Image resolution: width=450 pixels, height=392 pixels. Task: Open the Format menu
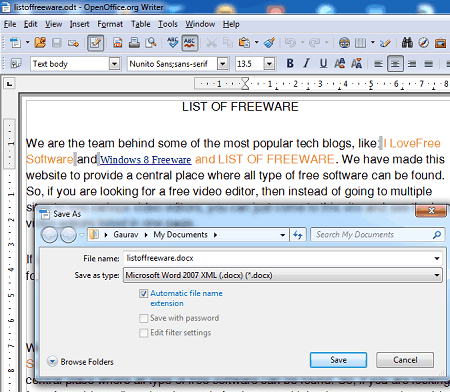coord(110,24)
